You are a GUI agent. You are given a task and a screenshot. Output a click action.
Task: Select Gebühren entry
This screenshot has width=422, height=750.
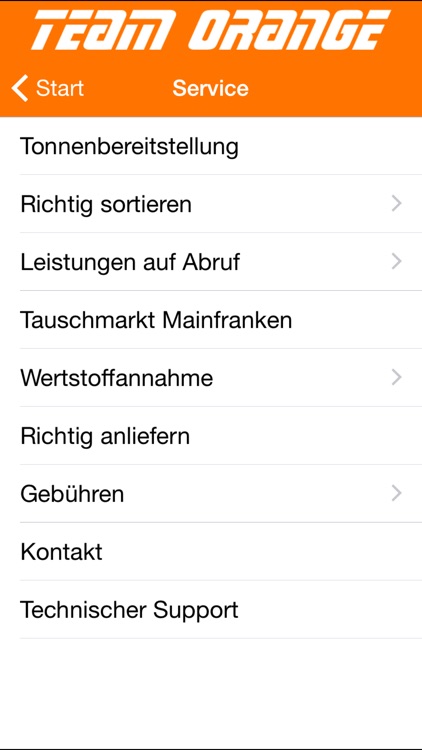[x=211, y=494]
